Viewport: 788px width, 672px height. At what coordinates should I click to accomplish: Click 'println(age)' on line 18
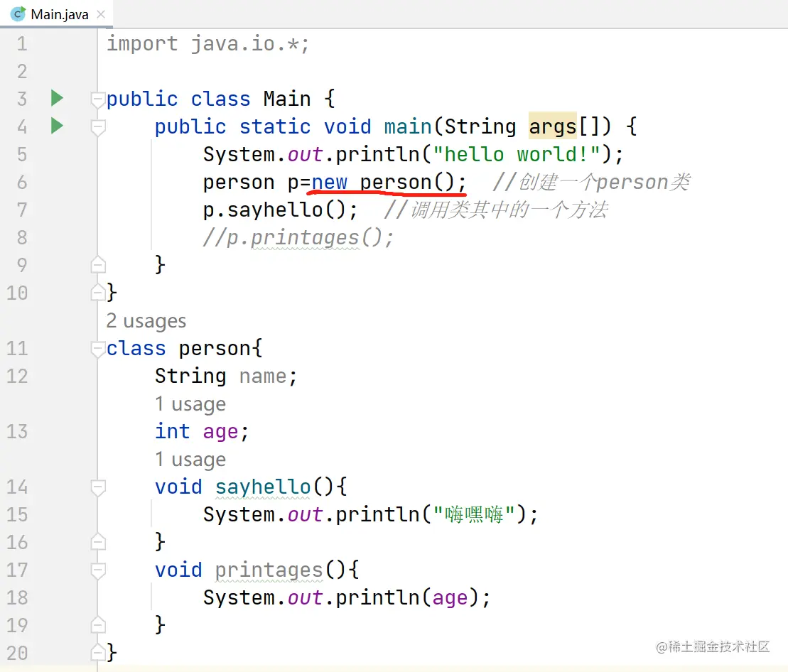click(407, 597)
